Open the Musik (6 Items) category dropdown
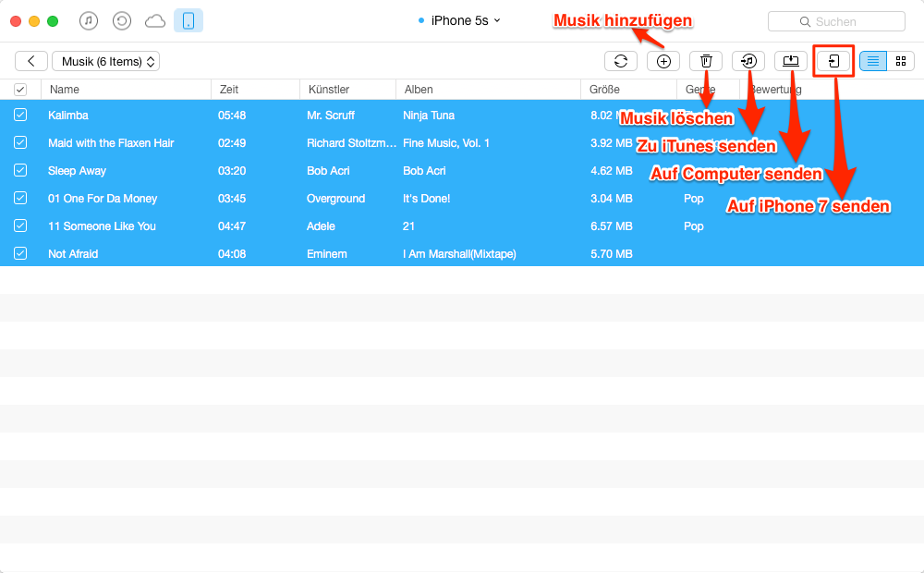Image resolution: width=924 pixels, height=573 pixels. pos(105,61)
